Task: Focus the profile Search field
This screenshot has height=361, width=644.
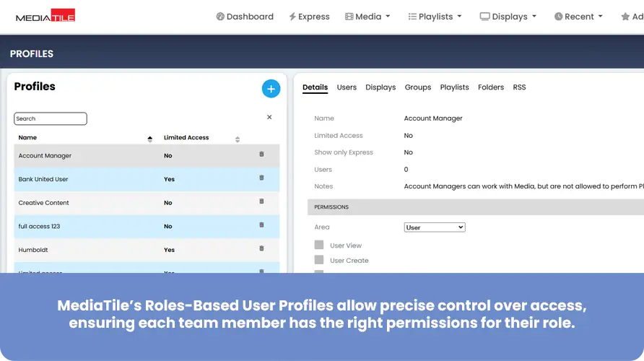Action: 51,118
